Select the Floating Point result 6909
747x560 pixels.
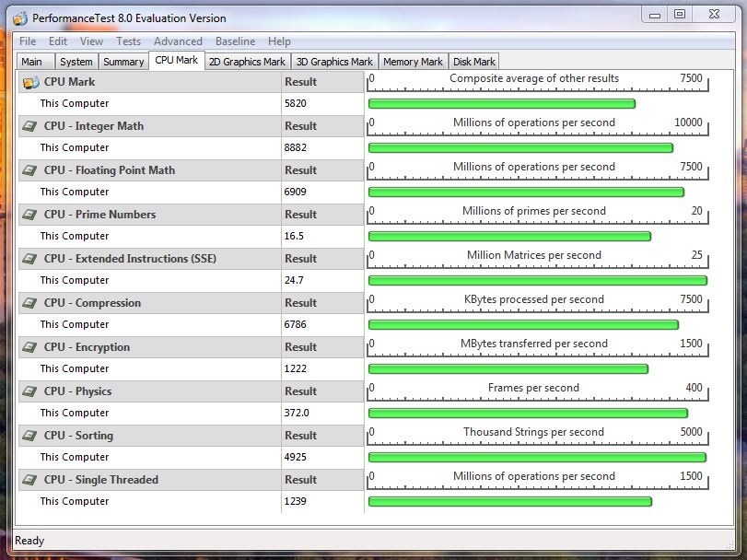296,192
